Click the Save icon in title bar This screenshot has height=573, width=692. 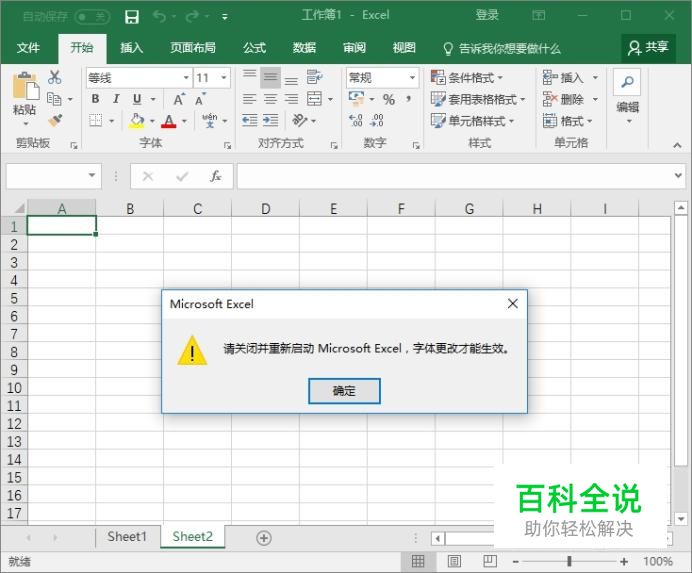pyautogui.click(x=132, y=17)
